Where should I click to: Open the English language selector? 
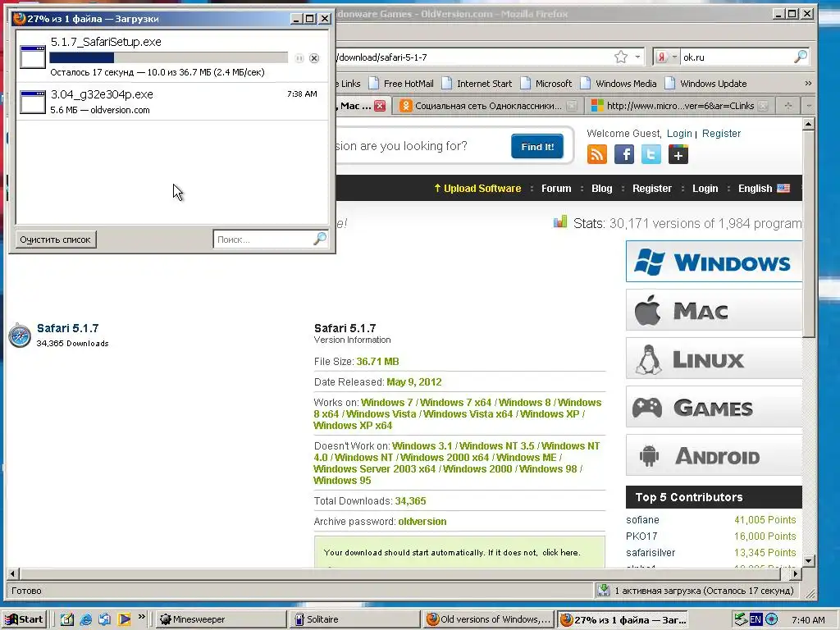[764, 189]
